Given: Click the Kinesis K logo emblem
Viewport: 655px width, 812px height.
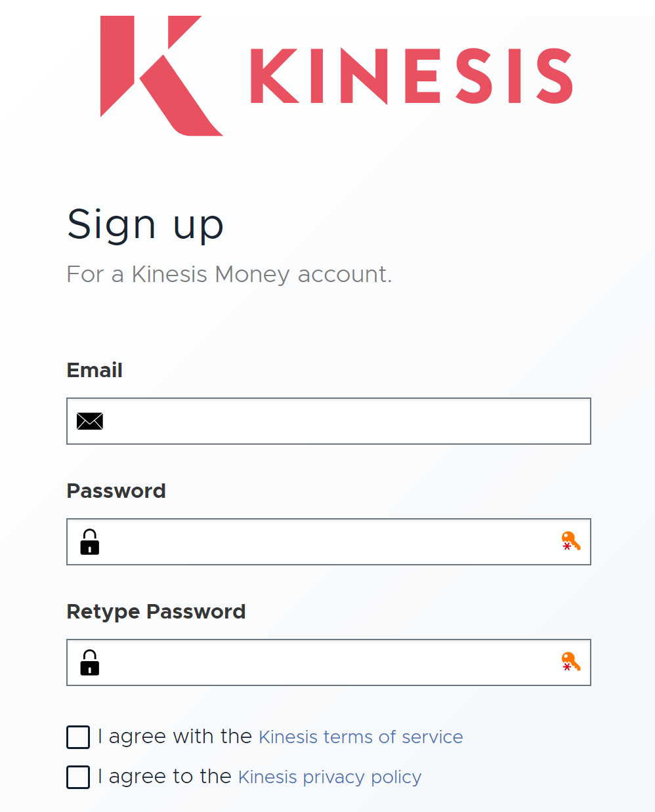Looking at the screenshot, I should (x=161, y=75).
